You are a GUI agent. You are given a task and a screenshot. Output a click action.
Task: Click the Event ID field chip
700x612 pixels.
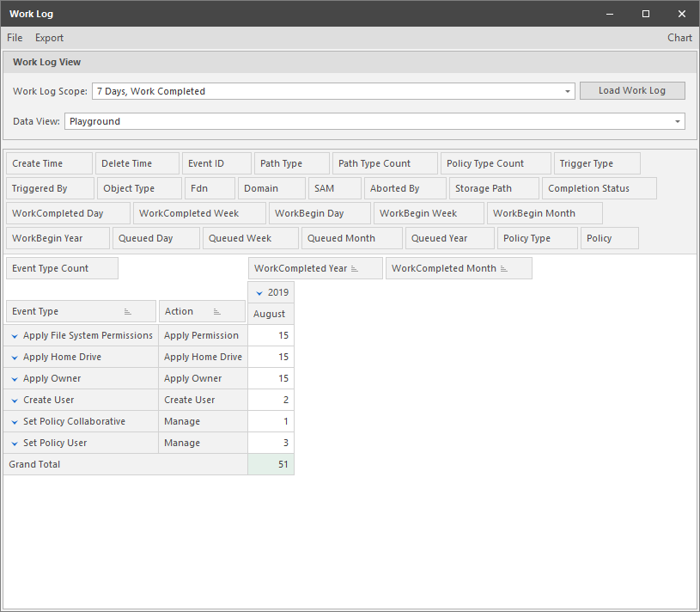point(216,163)
